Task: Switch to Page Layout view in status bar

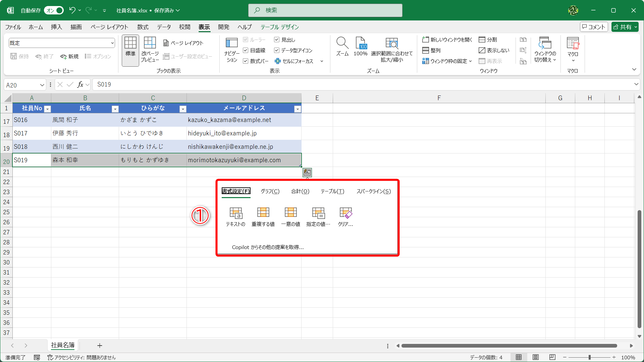Action: (x=536, y=357)
